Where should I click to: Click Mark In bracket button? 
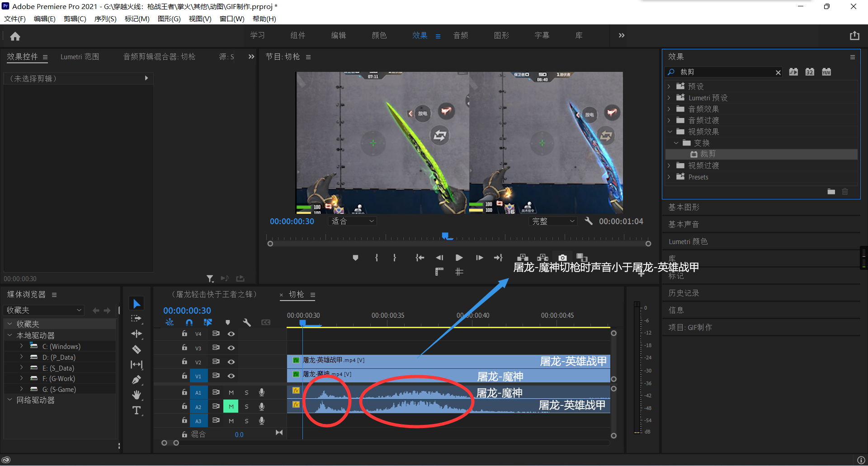(376, 258)
